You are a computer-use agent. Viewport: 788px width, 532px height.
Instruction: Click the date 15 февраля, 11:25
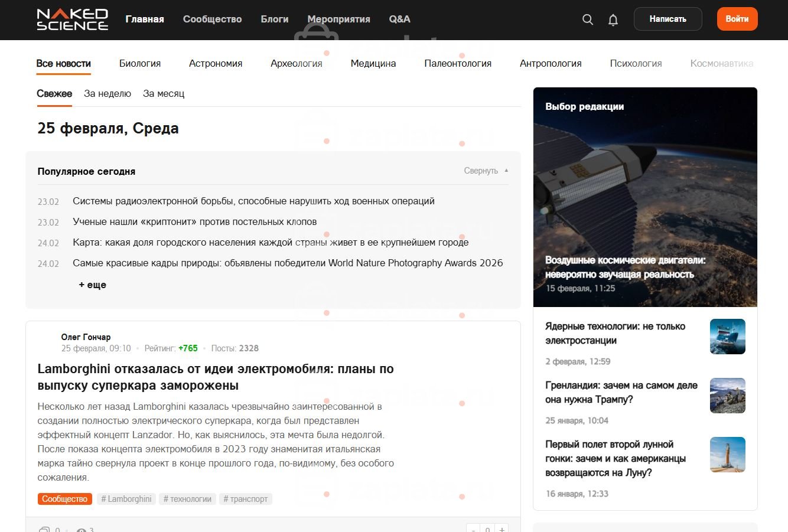[581, 289]
